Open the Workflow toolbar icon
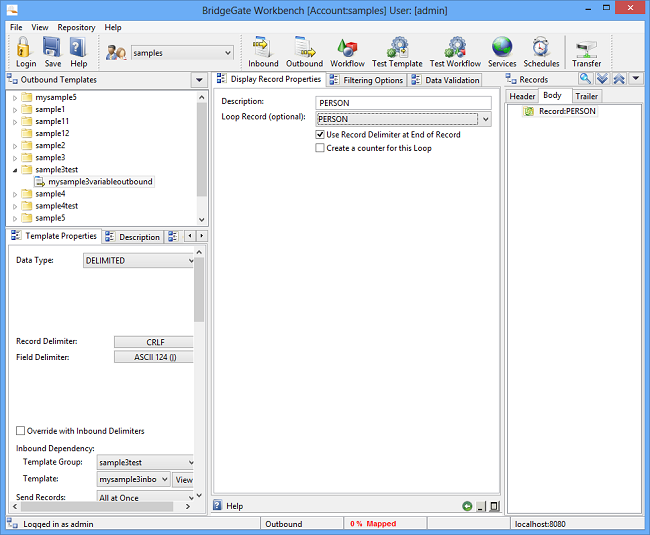 (x=347, y=47)
